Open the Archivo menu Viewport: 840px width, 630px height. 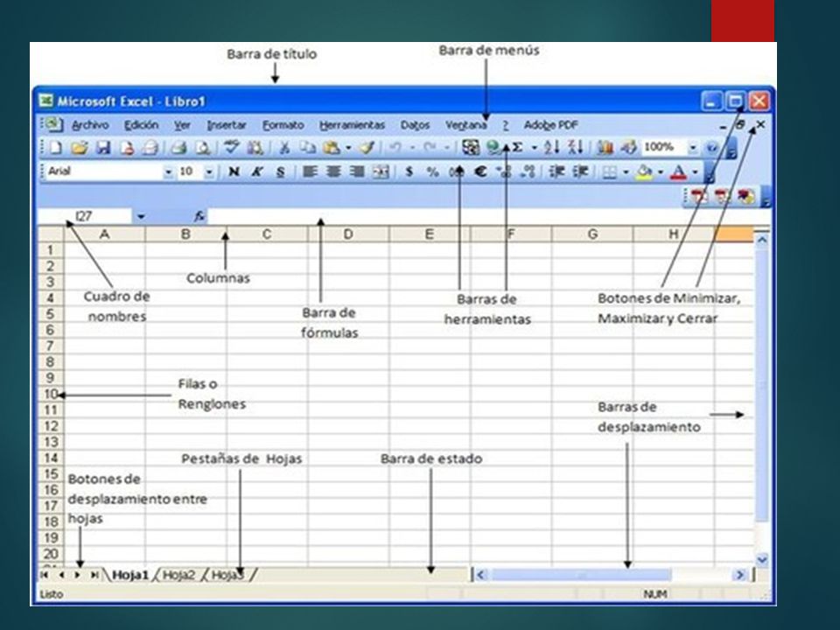[90, 125]
